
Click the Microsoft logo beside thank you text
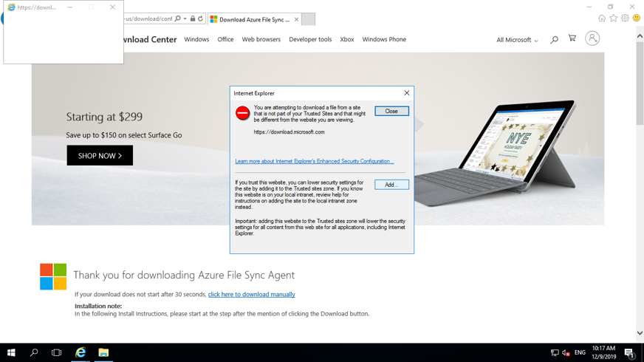(53, 276)
